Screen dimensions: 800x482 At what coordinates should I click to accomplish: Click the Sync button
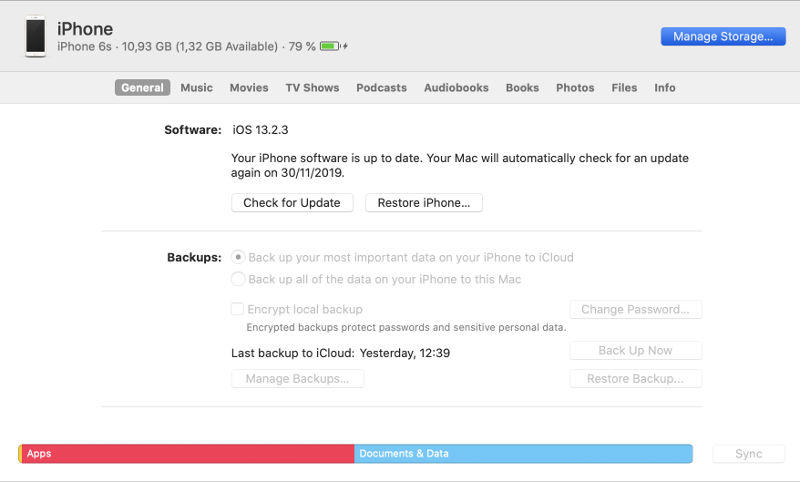tap(748, 454)
